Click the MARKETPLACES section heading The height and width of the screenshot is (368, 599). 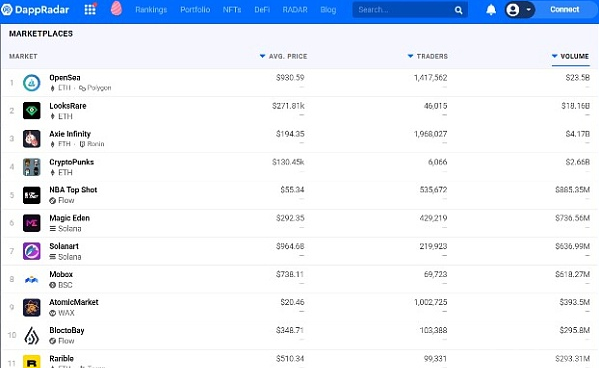41,34
